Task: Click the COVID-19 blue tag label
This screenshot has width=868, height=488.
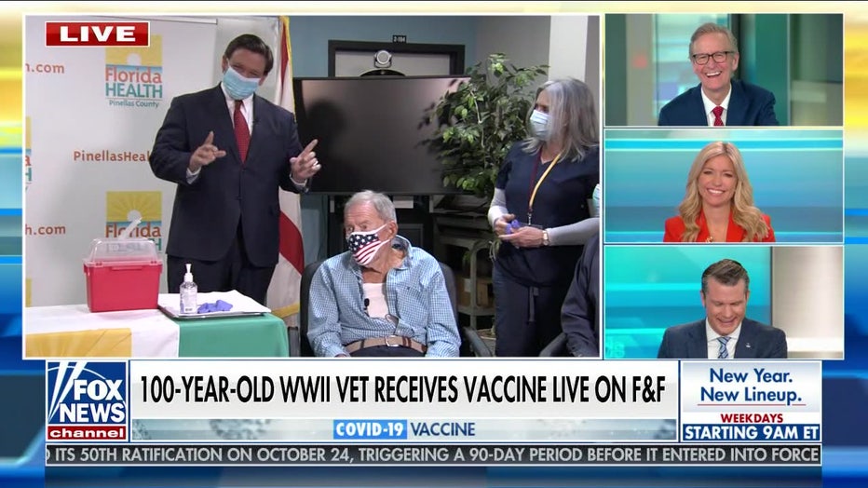Action: point(370,429)
